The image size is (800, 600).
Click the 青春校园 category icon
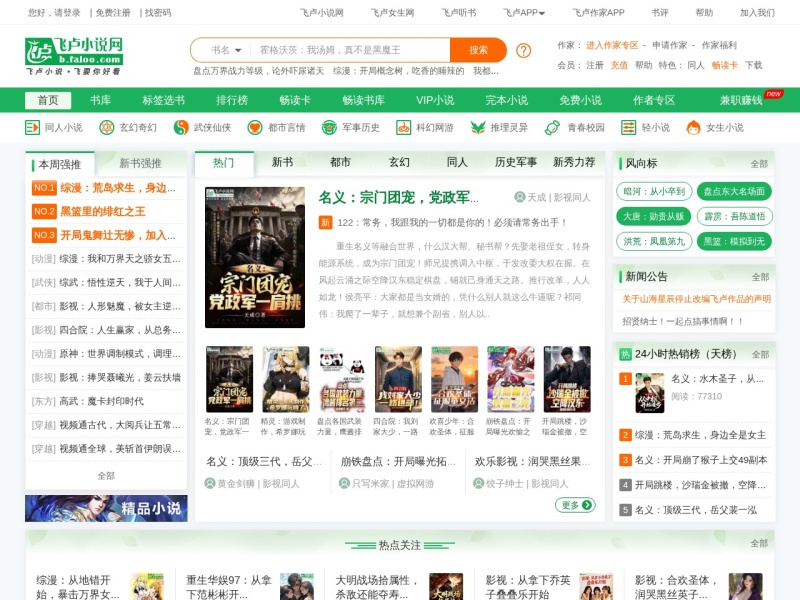[x=553, y=127]
